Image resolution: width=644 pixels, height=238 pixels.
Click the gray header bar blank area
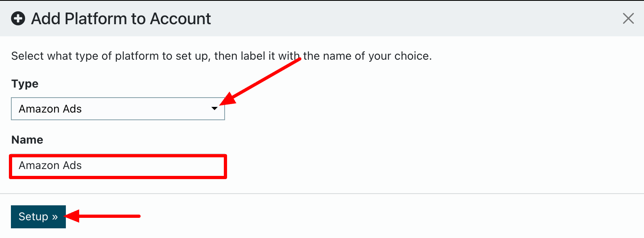tap(404, 19)
